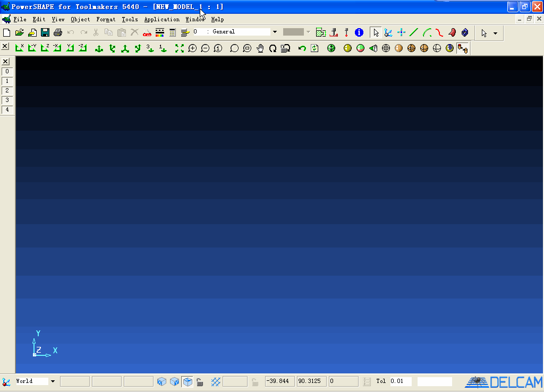
Task: Click the padlock icon in status bar
Action: [x=200, y=382]
